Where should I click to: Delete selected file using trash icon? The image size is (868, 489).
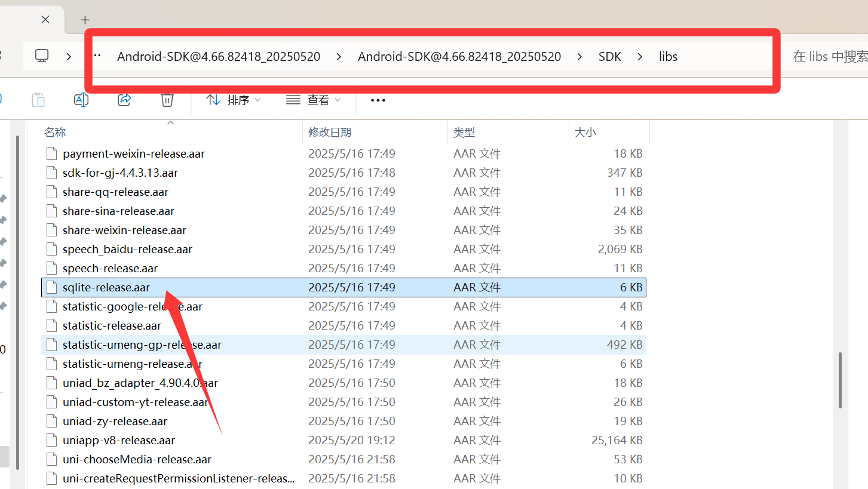coord(167,100)
